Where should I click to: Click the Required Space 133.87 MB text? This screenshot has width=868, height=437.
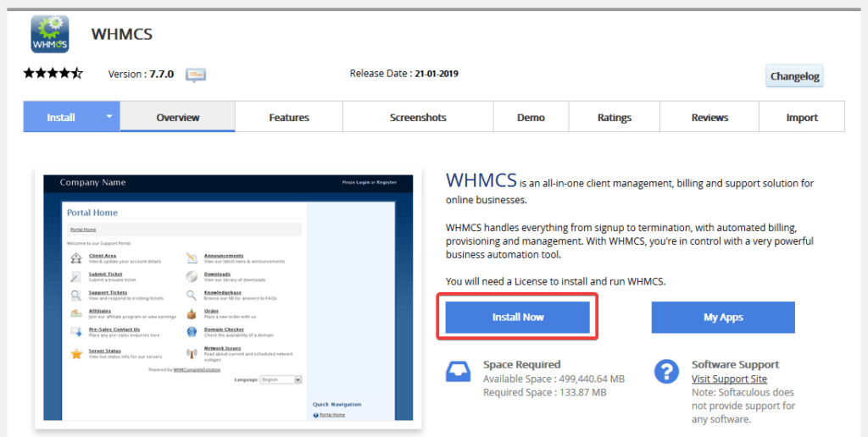coord(545,392)
